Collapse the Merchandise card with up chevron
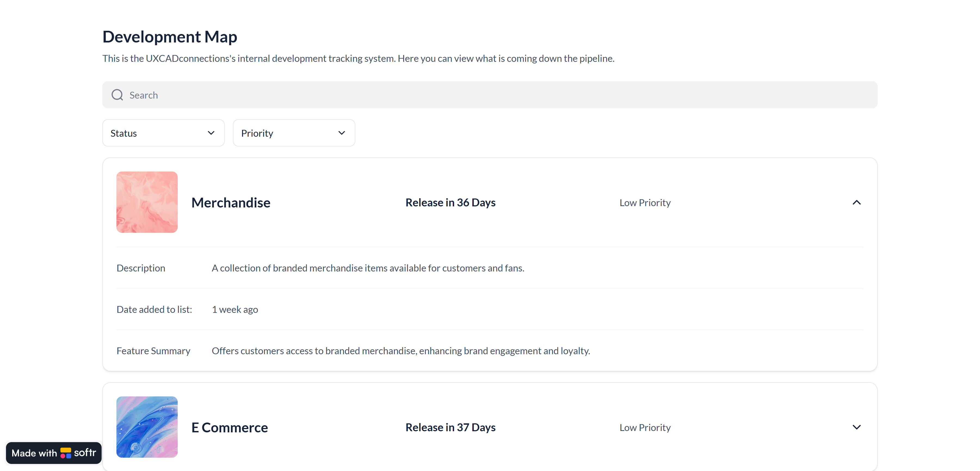Image resolution: width=980 pixels, height=471 pixels. tap(856, 203)
